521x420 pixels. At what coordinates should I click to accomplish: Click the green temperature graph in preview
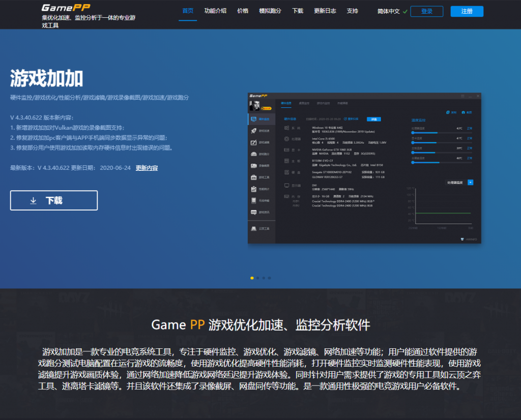tap(443, 213)
